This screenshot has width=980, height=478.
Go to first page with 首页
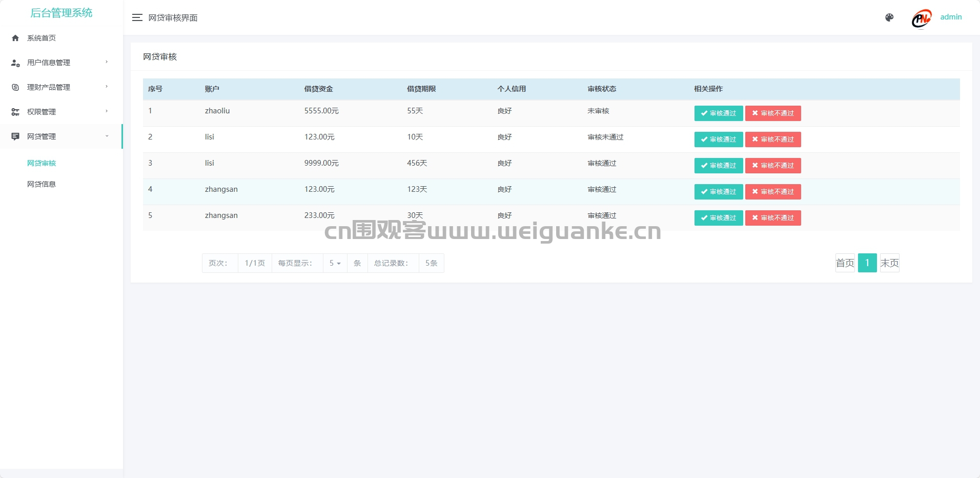(845, 263)
